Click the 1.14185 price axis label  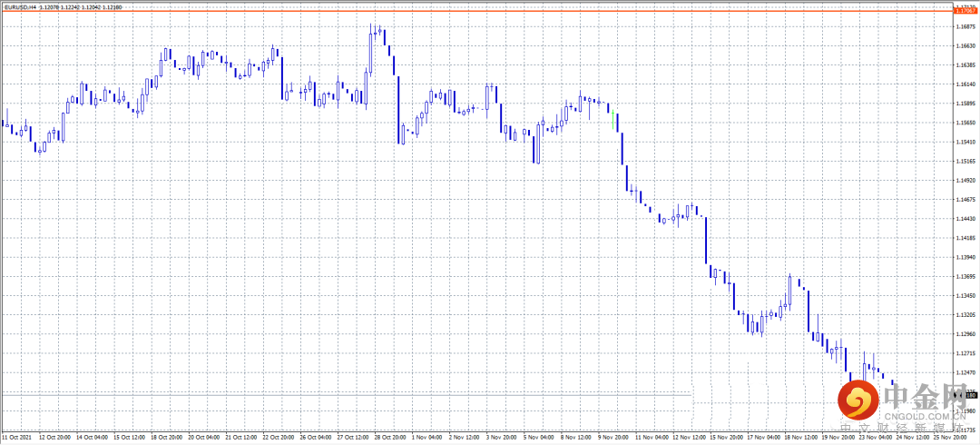[x=967, y=238]
